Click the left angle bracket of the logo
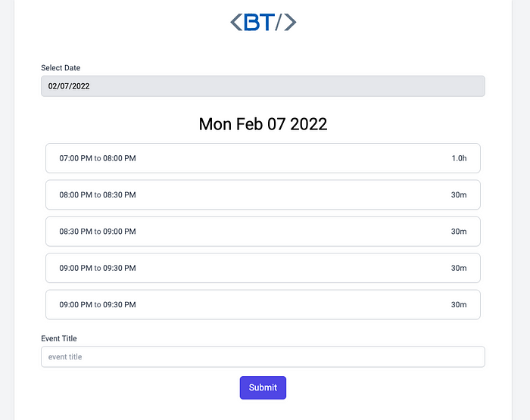 pyautogui.click(x=236, y=22)
